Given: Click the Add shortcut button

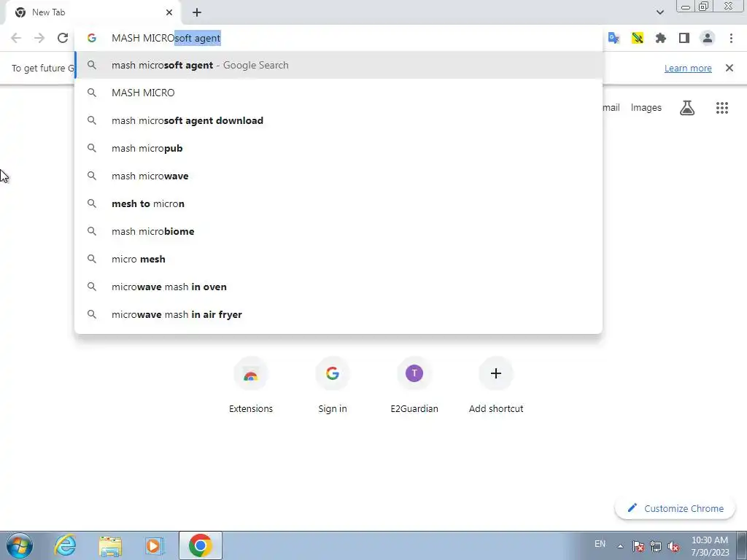Looking at the screenshot, I should coord(496,386).
